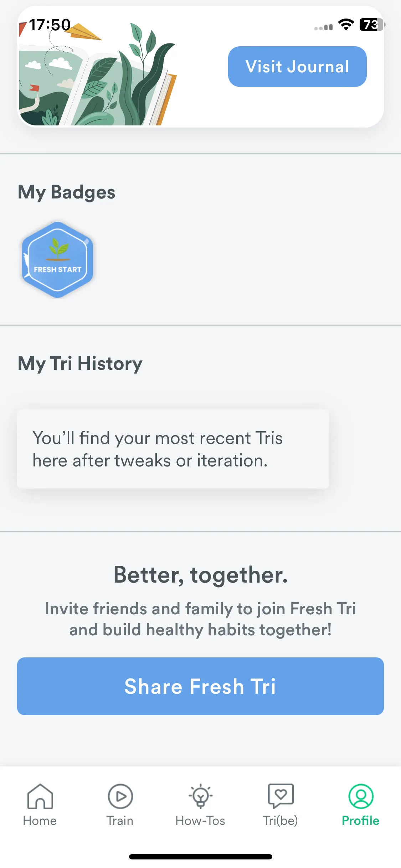401x868 pixels.
Task: Open the Train play icon
Action: (120, 796)
